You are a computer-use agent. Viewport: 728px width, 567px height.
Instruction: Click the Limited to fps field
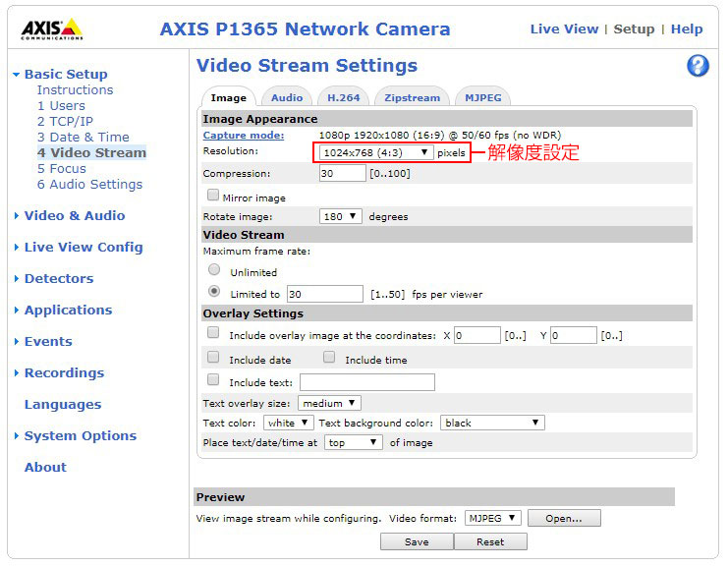coord(325,294)
